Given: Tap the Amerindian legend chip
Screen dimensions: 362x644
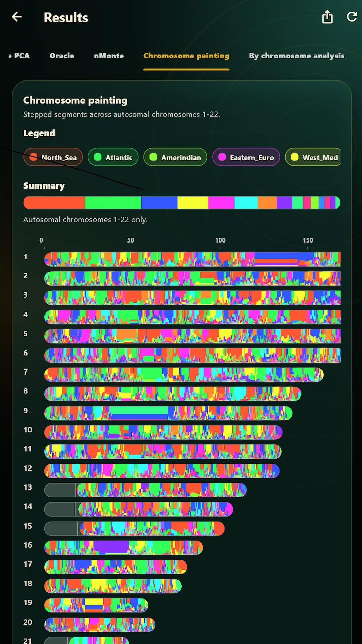Looking at the screenshot, I should (x=175, y=157).
